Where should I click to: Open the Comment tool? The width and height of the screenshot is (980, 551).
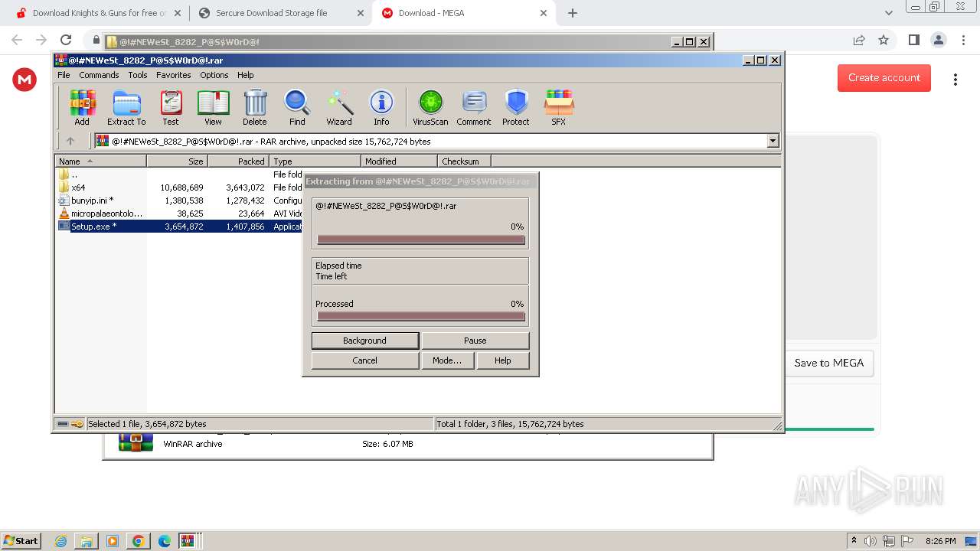click(474, 107)
